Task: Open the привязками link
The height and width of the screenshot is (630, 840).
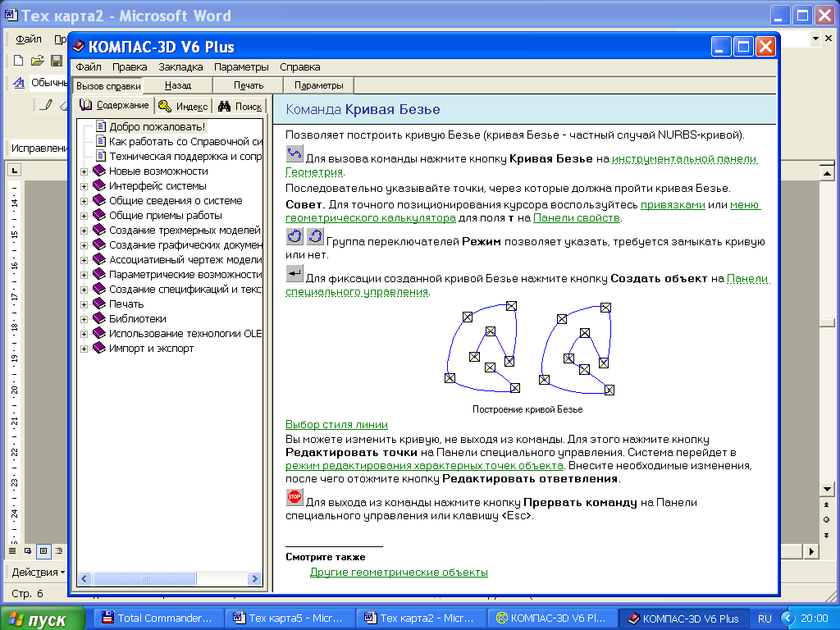Action: 673,204
